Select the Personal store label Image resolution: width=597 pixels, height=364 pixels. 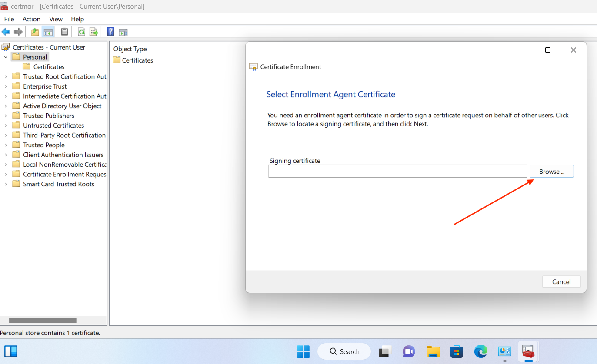pyautogui.click(x=35, y=57)
